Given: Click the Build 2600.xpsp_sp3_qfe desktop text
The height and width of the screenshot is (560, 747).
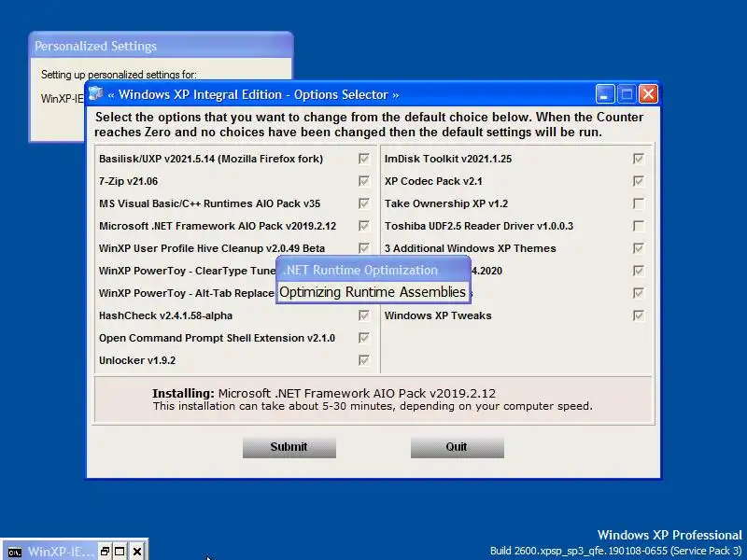Looking at the screenshot, I should click(616, 551).
